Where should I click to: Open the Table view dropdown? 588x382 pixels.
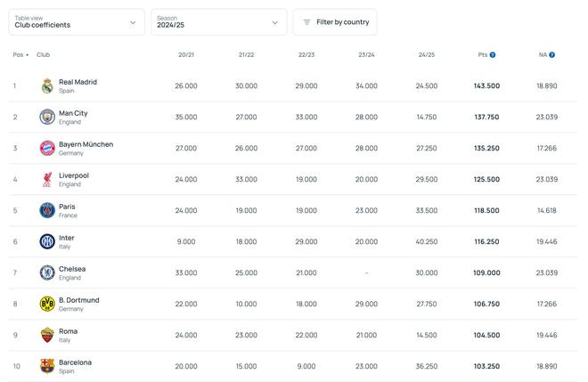click(76, 22)
